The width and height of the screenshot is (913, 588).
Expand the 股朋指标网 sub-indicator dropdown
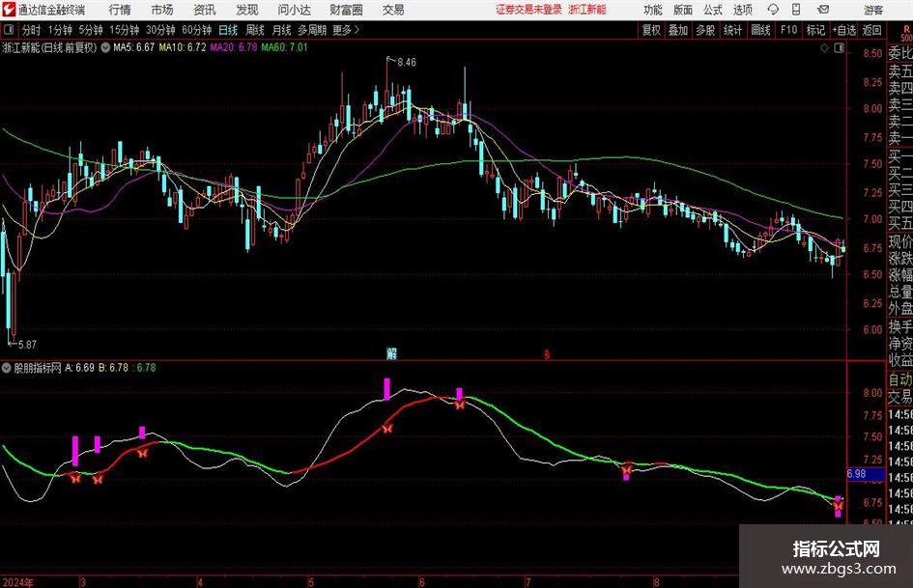point(7,367)
